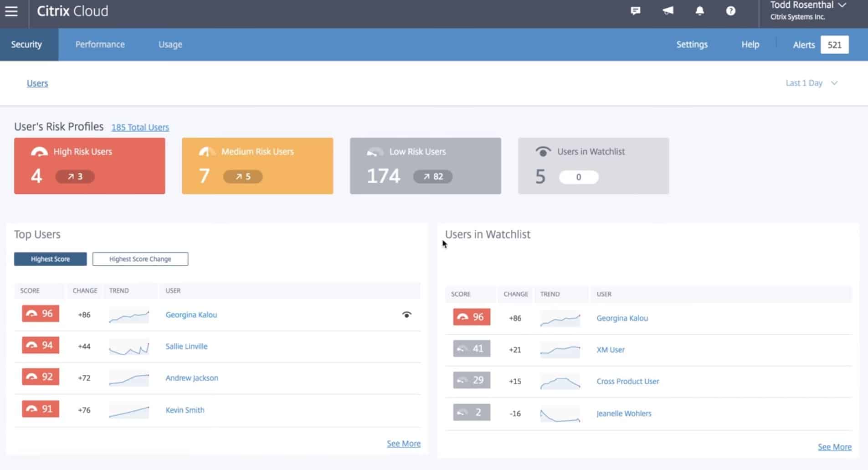Click the Users breadcrumb link
This screenshot has width=868, height=470.
pyautogui.click(x=37, y=83)
